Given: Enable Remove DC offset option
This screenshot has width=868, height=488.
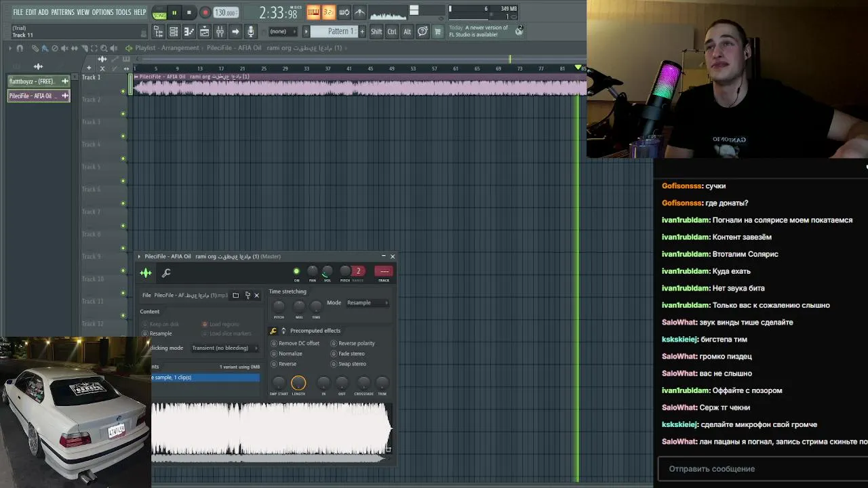Looking at the screenshot, I should pyautogui.click(x=296, y=344).
